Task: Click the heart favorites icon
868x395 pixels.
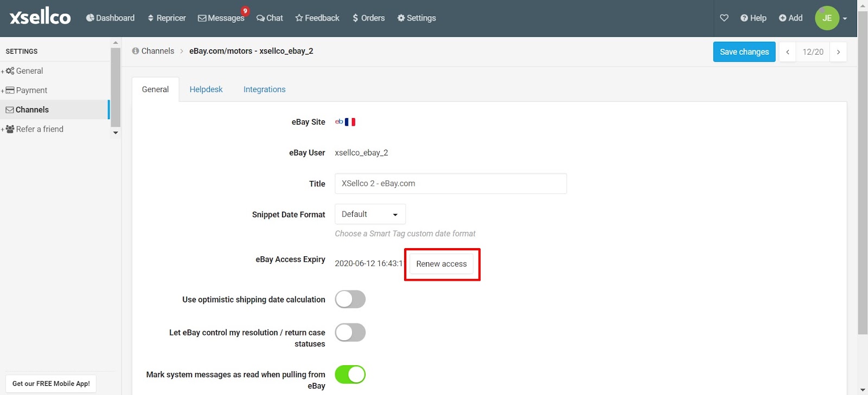Action: [x=724, y=18]
